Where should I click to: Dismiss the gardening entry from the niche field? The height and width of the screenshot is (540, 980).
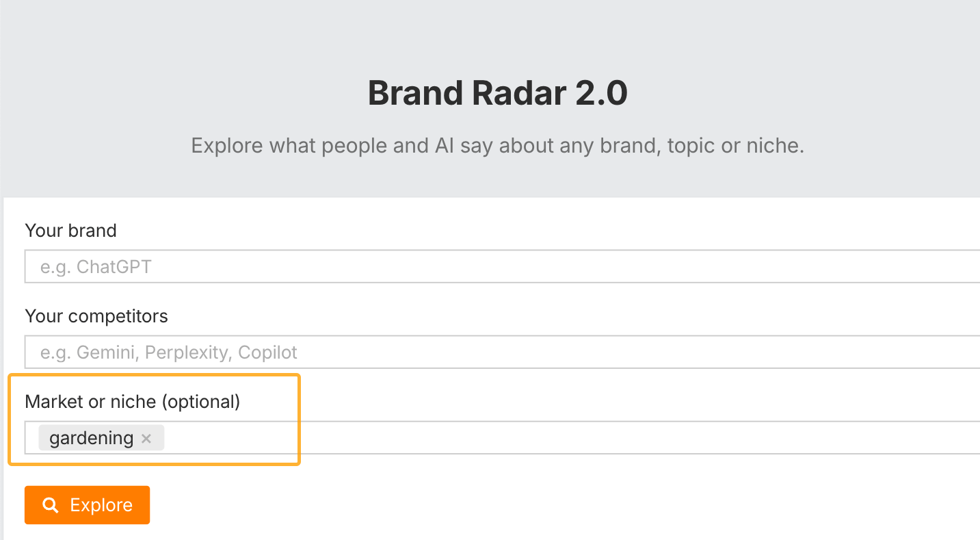click(x=146, y=438)
